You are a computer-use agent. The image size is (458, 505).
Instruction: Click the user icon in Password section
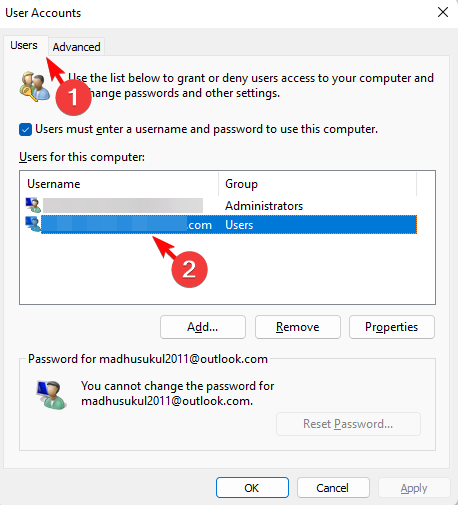click(51, 395)
